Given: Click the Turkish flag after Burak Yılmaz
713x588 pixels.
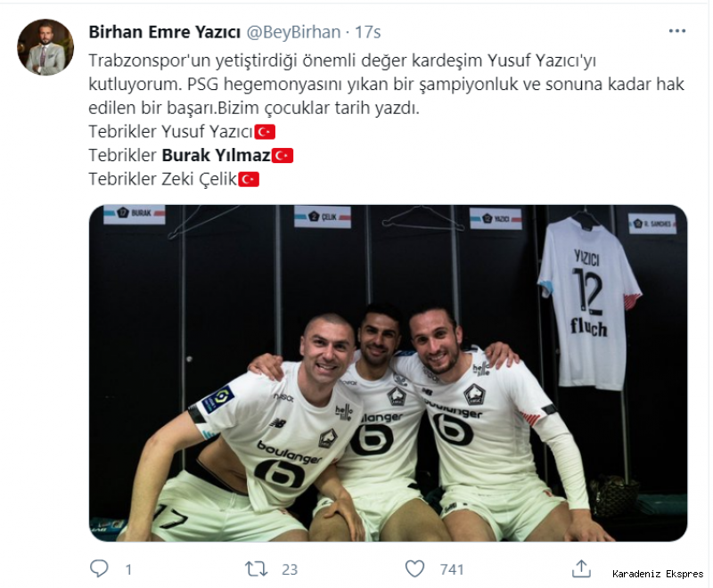Looking at the screenshot, I should 283,155.
